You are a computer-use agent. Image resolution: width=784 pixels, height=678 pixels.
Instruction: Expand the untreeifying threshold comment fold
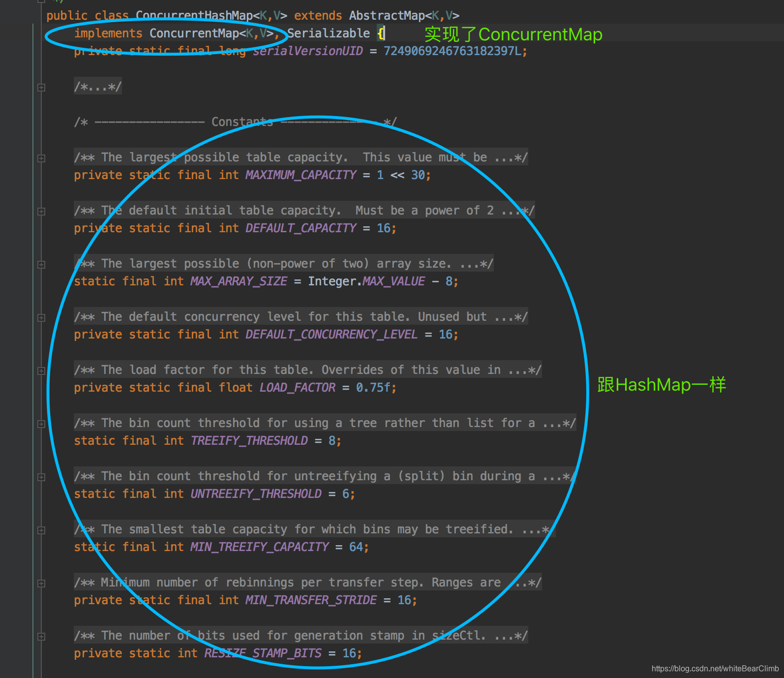click(x=41, y=477)
